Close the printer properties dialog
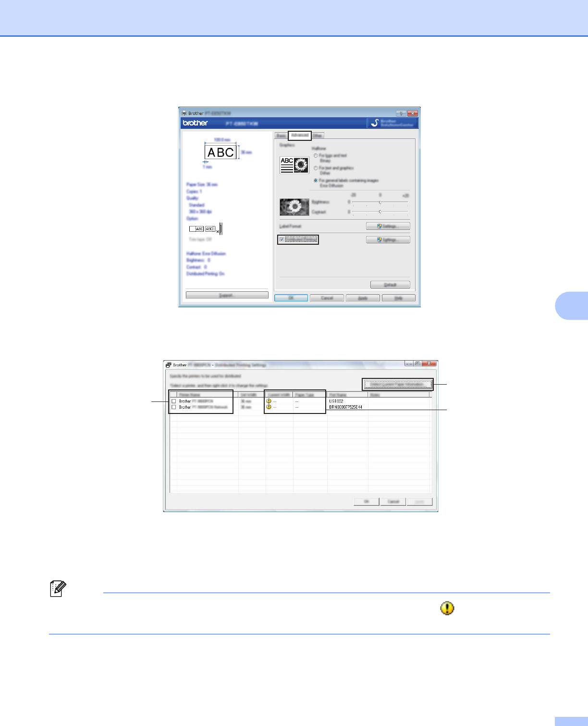Screen dimensions: 588x726 coord(413,113)
